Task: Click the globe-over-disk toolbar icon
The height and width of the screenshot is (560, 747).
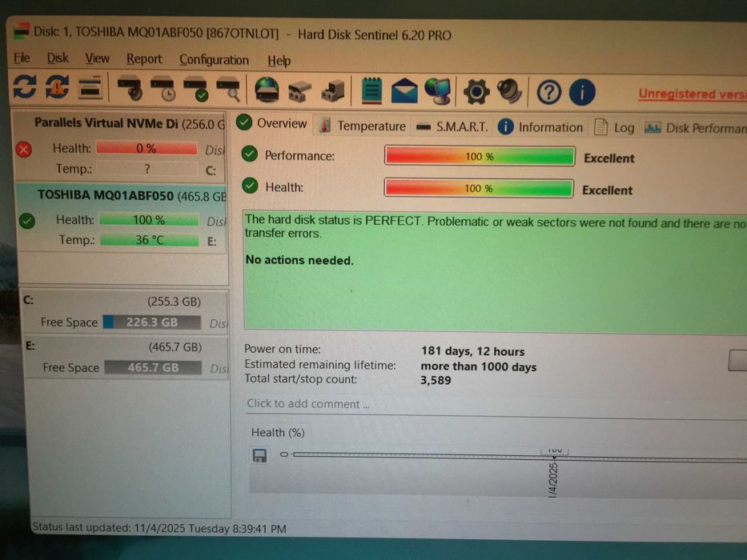Action: click(267, 90)
